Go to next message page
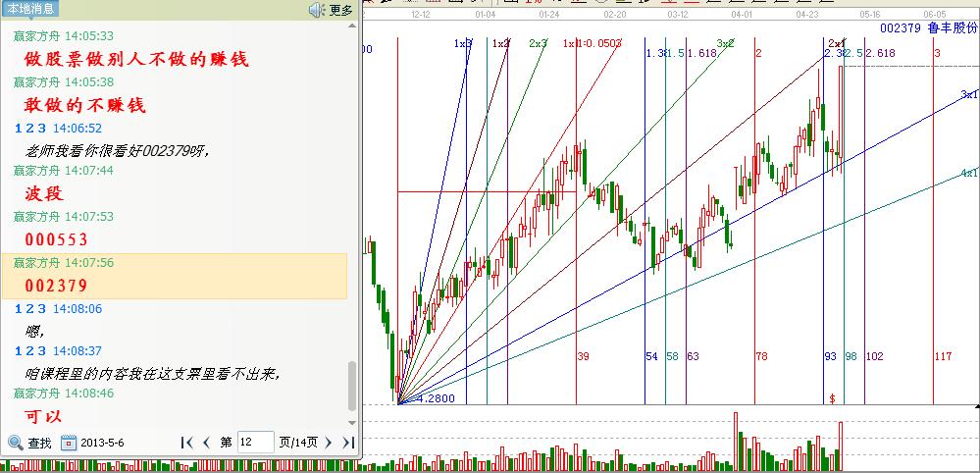Viewport: 980px width, 473px height. [x=328, y=443]
